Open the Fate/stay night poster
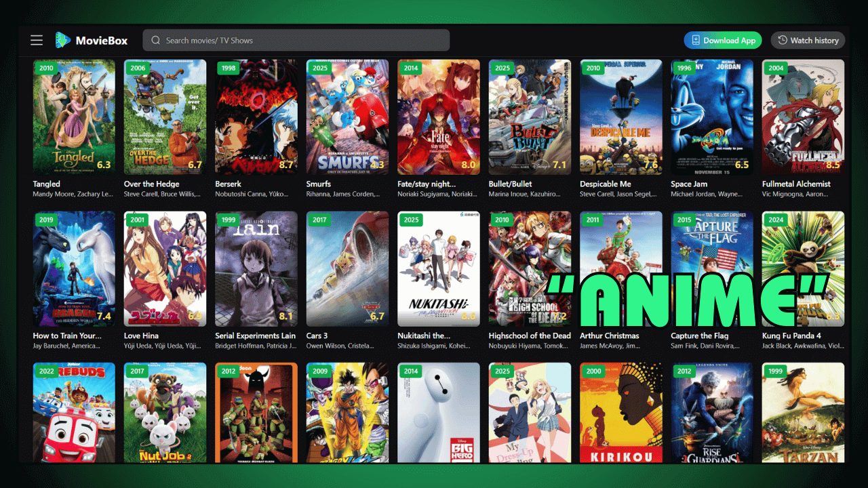Screen dimensions: 868x488 [439, 117]
